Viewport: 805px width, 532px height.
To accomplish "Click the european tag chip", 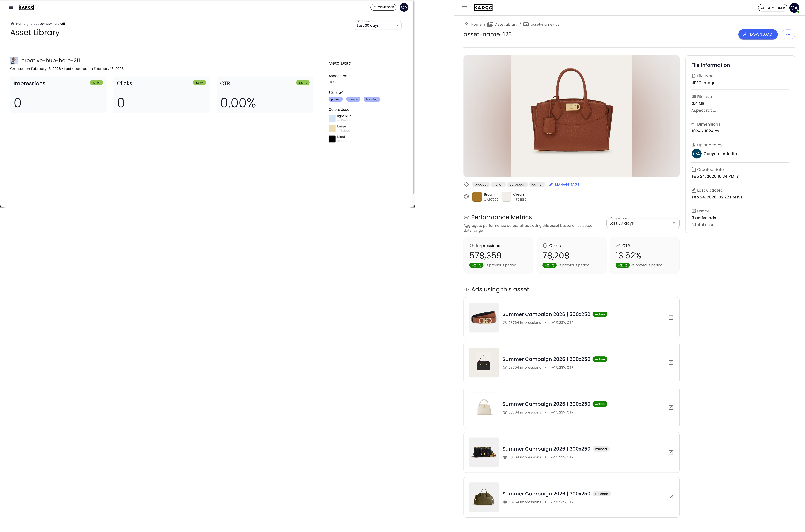I will 517,185.
